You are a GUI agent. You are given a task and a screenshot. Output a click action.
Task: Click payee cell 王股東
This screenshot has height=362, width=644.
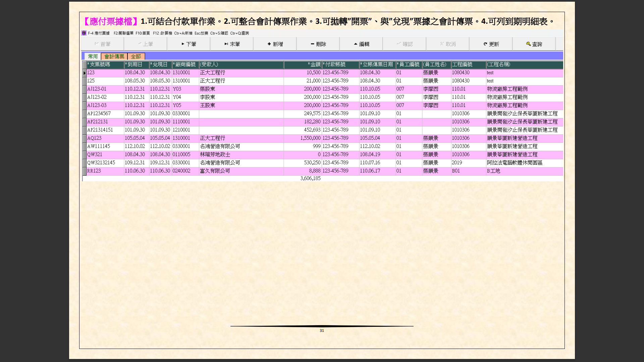click(x=241, y=106)
